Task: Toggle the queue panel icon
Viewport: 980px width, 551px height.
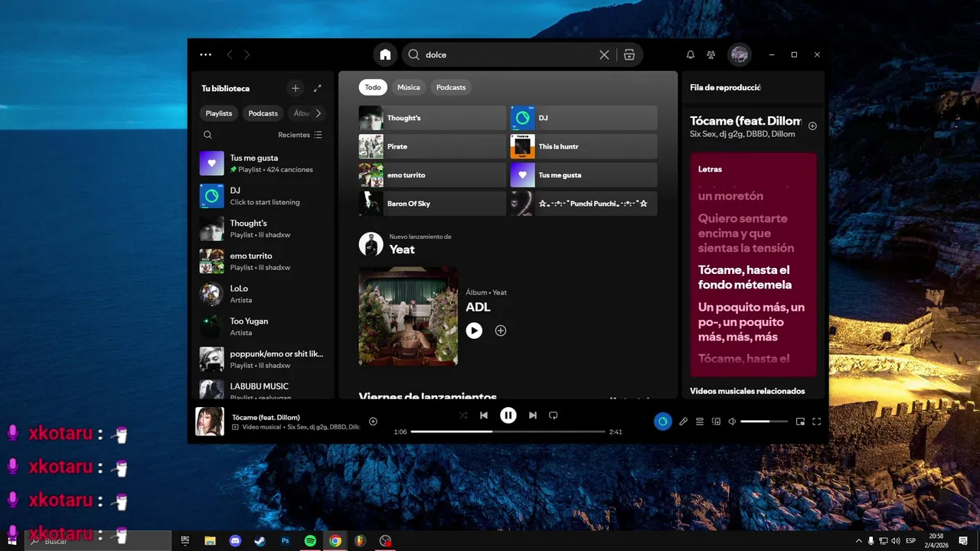Action: [700, 421]
